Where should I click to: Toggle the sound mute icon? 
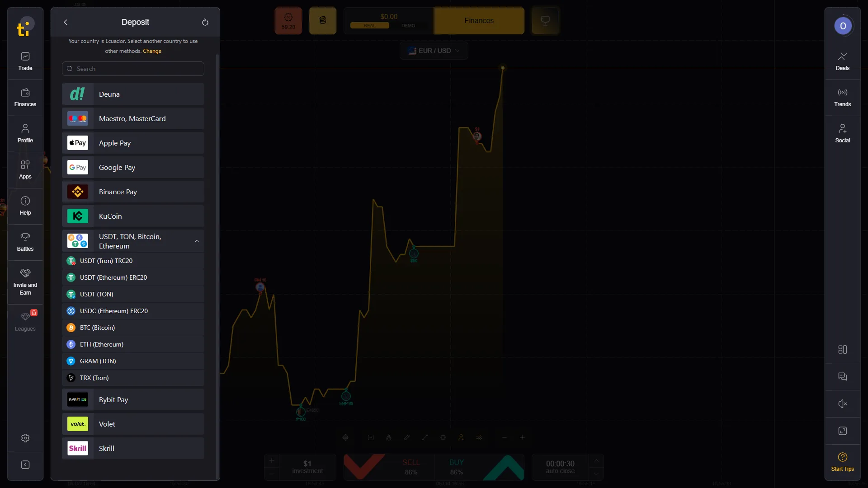[843, 404]
